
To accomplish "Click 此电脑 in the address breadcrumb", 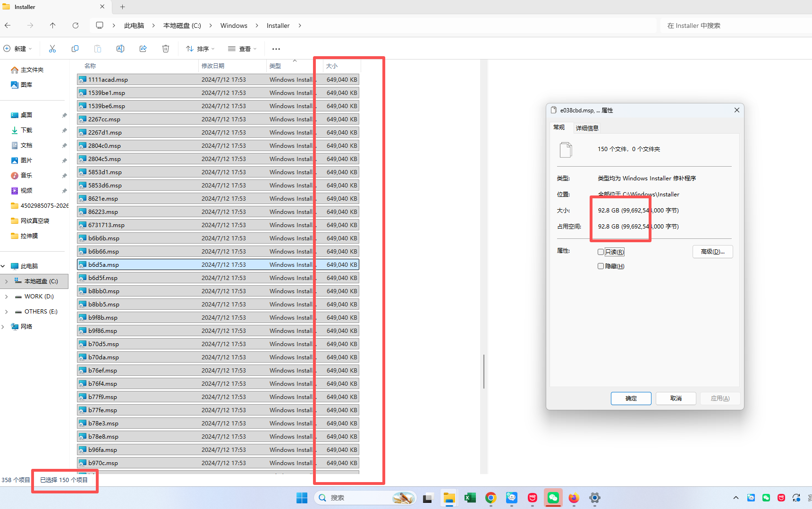I will click(x=134, y=25).
